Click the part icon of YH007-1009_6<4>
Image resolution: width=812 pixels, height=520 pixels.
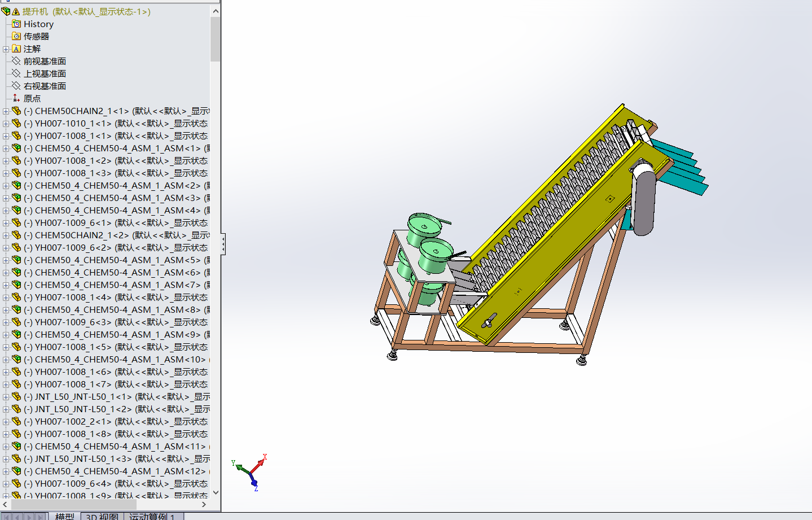16,483
